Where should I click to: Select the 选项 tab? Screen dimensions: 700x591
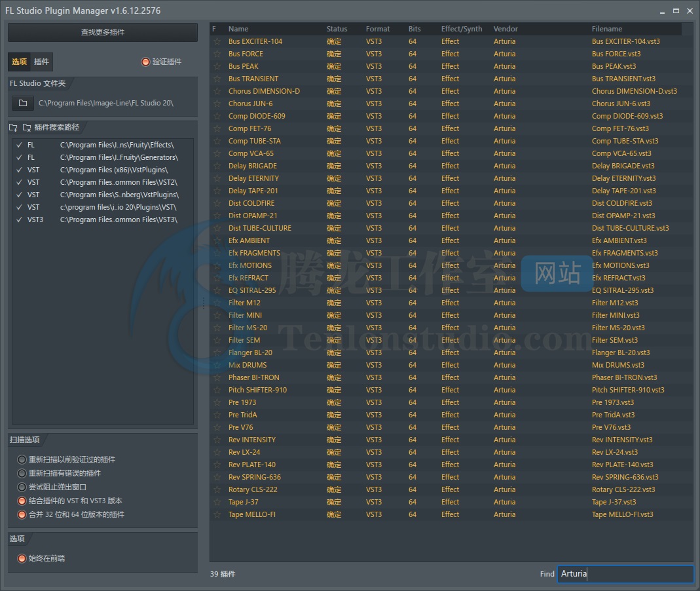20,62
